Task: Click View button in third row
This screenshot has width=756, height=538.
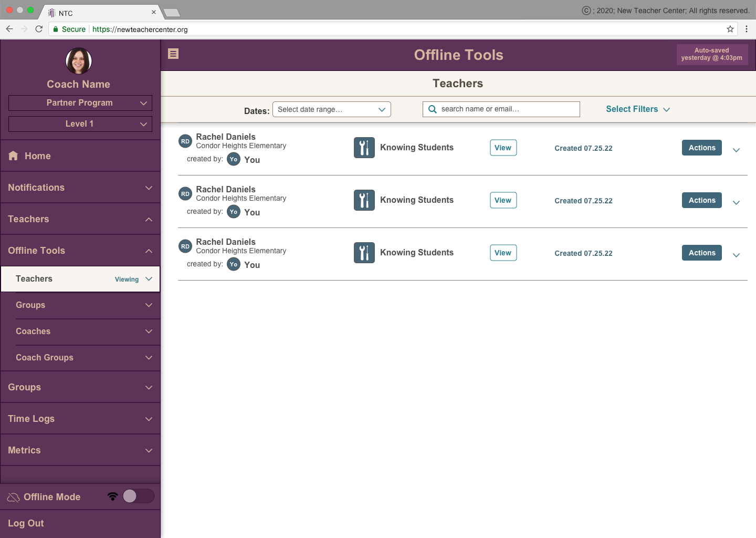Action: click(x=503, y=253)
